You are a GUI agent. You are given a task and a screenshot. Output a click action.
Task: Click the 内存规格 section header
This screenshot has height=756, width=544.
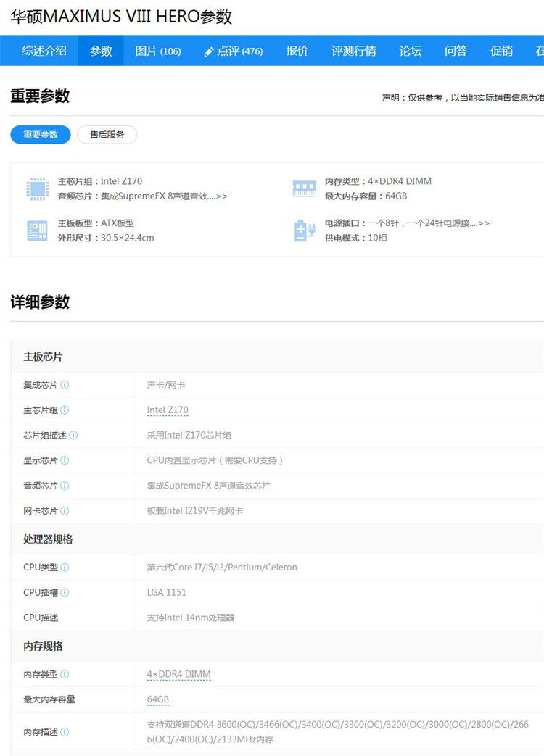pos(43,646)
